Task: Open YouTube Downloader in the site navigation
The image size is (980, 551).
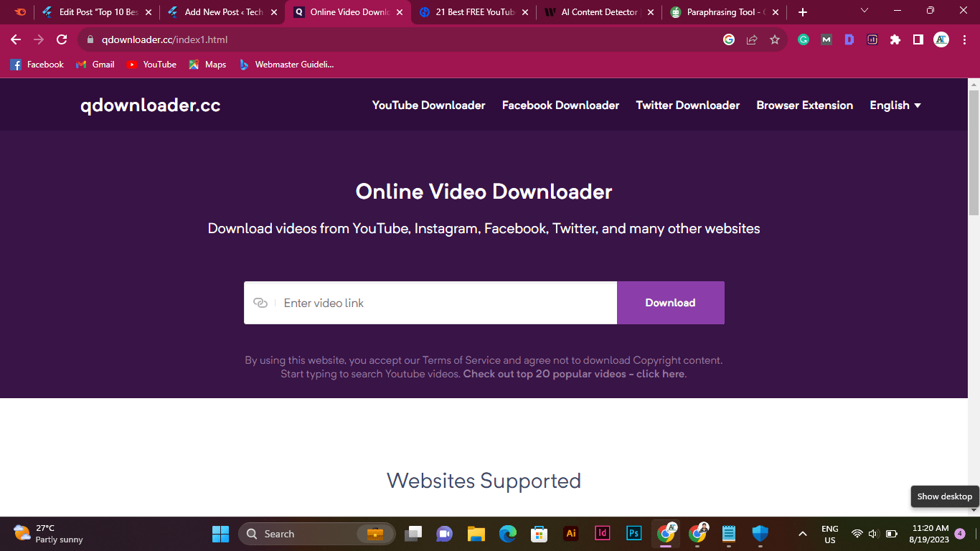Action: click(x=428, y=105)
